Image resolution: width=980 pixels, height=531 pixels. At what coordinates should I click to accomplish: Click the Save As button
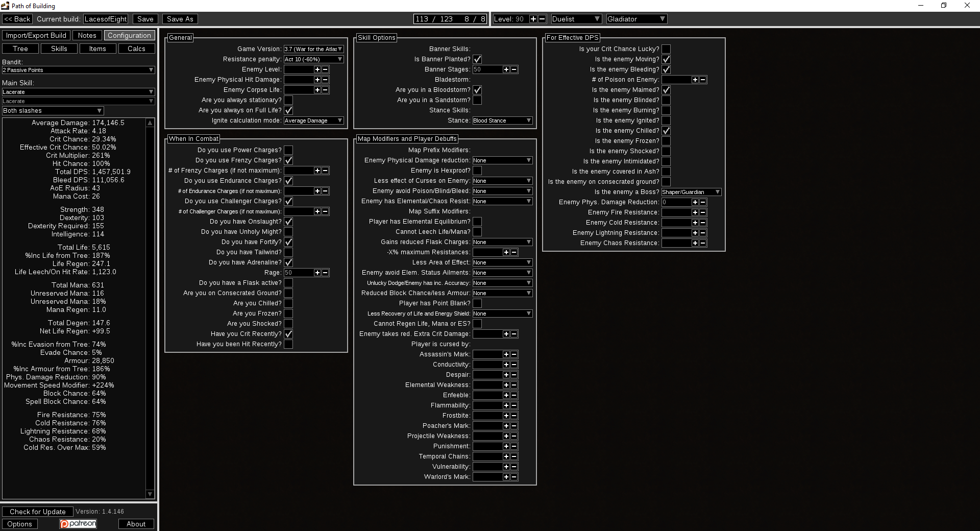(x=180, y=19)
